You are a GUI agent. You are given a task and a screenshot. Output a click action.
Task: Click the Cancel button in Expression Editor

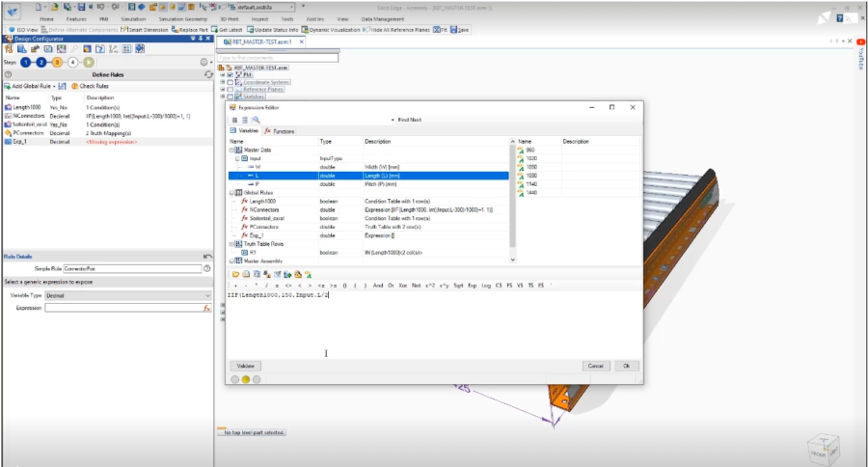pos(595,366)
